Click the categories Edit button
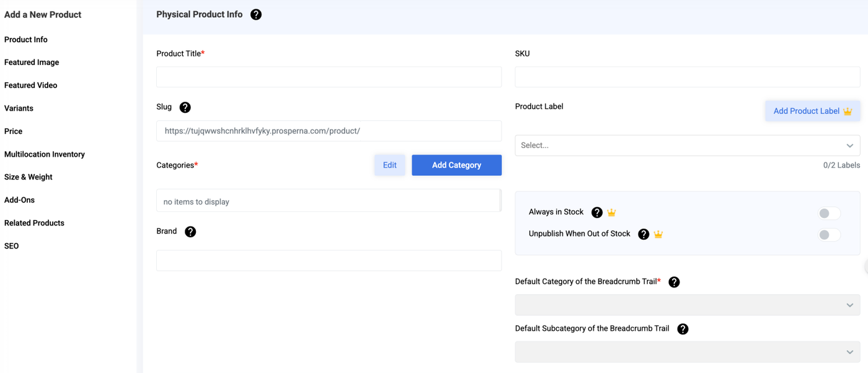 (x=389, y=165)
